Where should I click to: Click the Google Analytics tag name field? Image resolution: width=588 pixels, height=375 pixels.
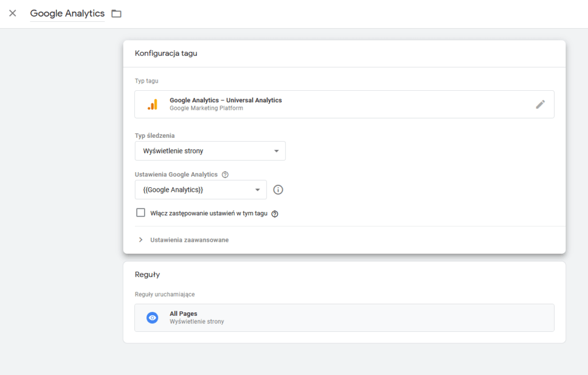pyautogui.click(x=67, y=13)
